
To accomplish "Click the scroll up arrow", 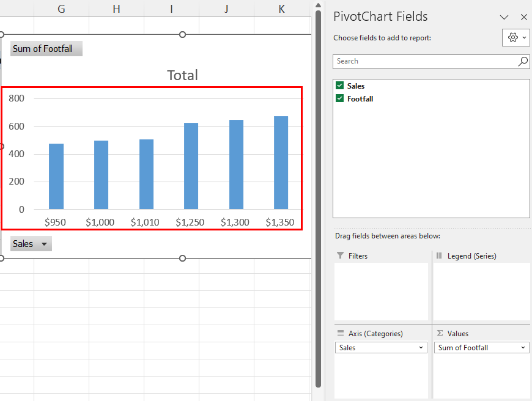I will [318, 5].
